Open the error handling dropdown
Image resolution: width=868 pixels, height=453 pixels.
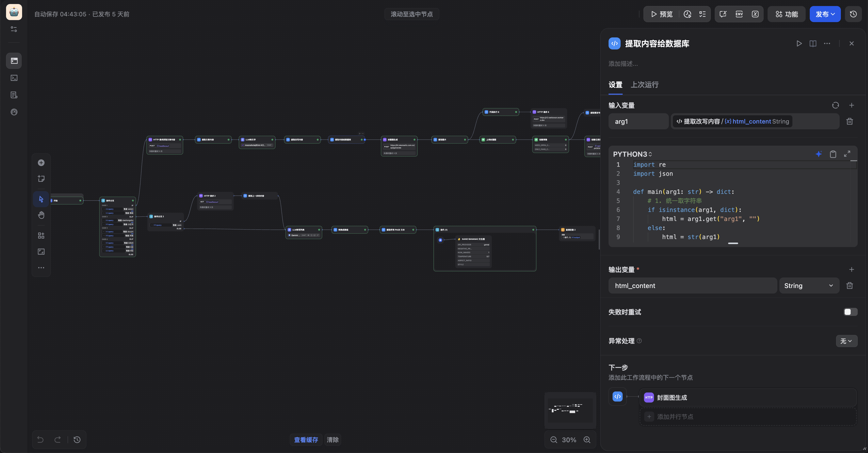pyautogui.click(x=846, y=341)
